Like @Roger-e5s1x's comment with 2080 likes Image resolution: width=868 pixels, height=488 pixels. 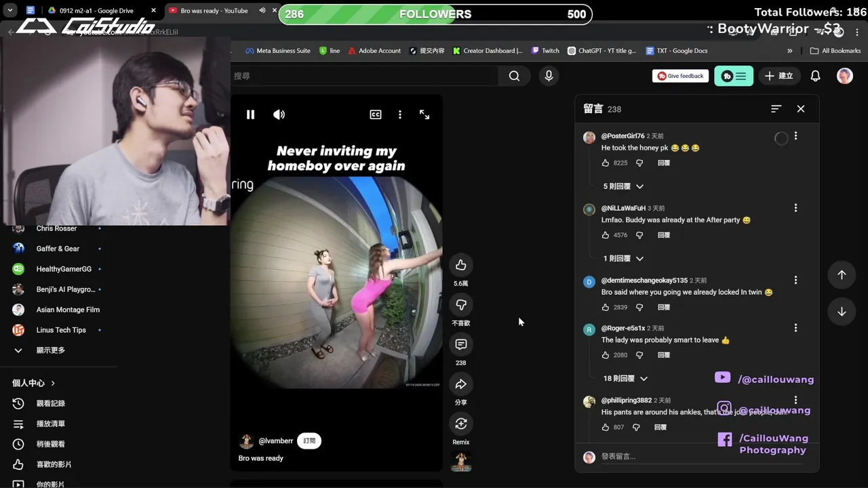pyautogui.click(x=606, y=355)
